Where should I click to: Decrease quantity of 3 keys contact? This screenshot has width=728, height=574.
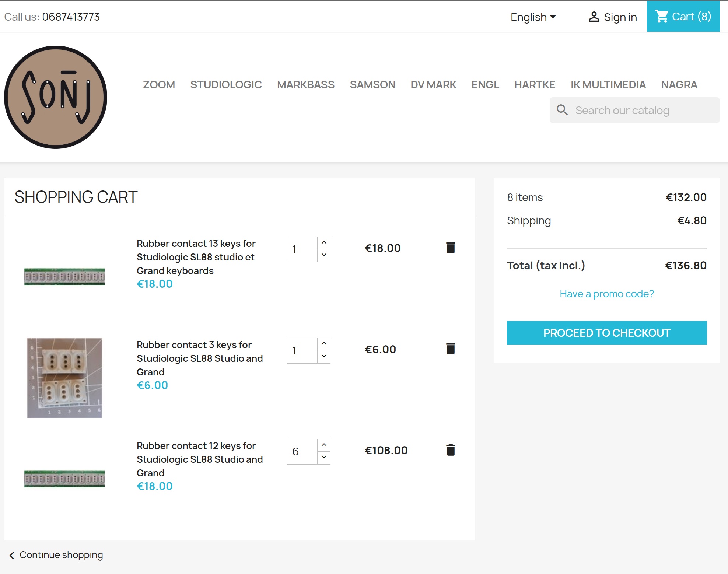[324, 356]
